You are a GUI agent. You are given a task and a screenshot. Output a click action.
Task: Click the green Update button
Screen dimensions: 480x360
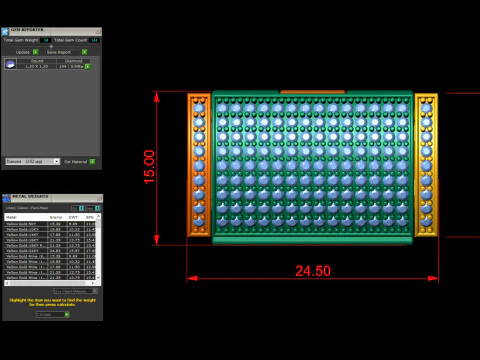click(x=36, y=52)
